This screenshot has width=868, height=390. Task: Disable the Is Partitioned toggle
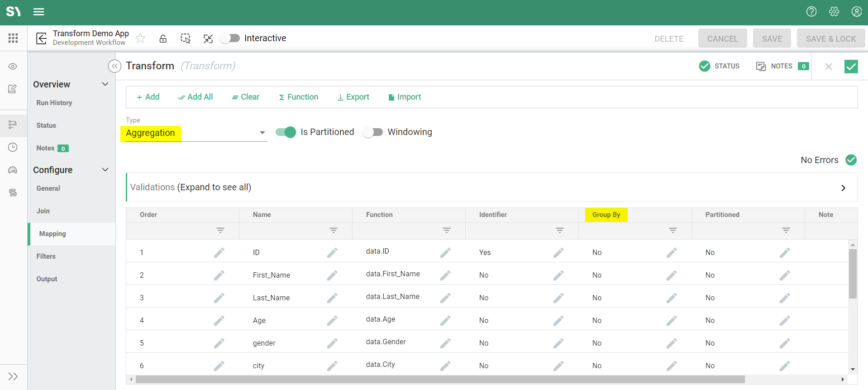click(286, 132)
